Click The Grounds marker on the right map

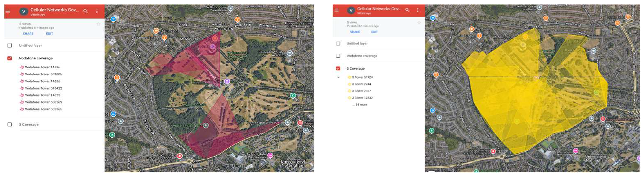pyautogui.click(x=472, y=29)
